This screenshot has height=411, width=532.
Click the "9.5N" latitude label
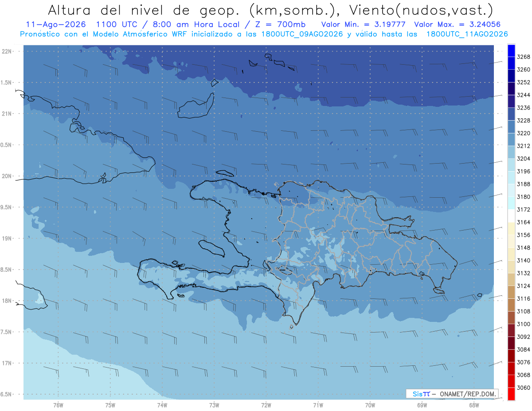[x=6, y=207]
